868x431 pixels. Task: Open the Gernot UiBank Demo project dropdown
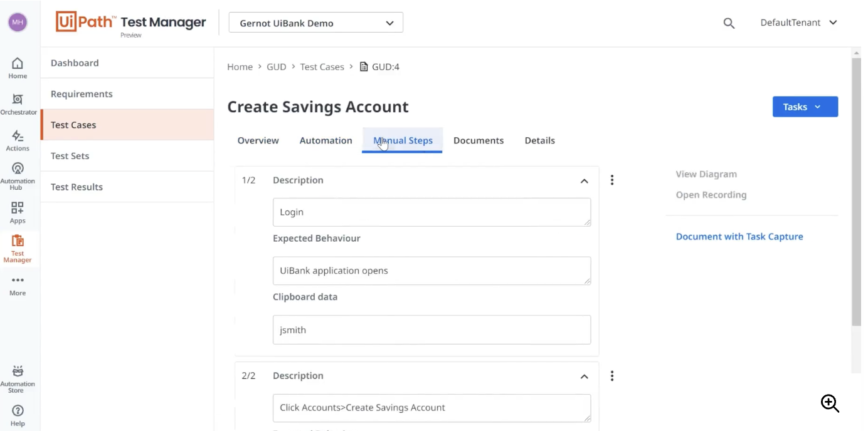316,23
